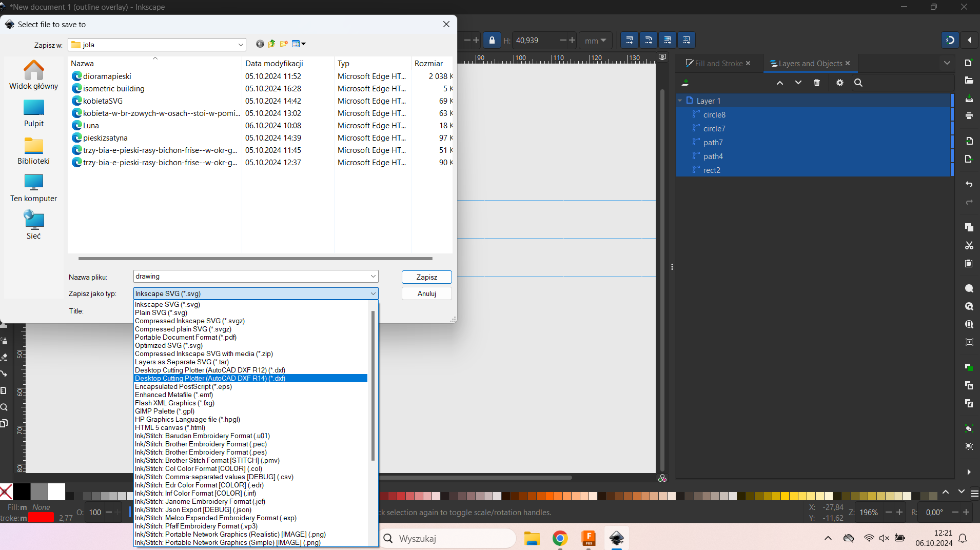980x550 pixels.
Task: Select the kobietaSVG file
Action: click(103, 101)
